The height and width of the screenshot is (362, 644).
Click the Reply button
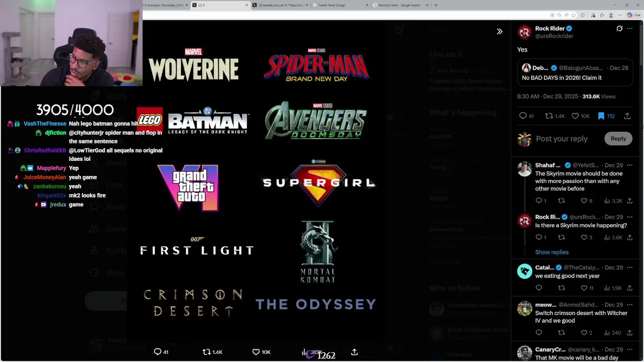click(x=618, y=139)
